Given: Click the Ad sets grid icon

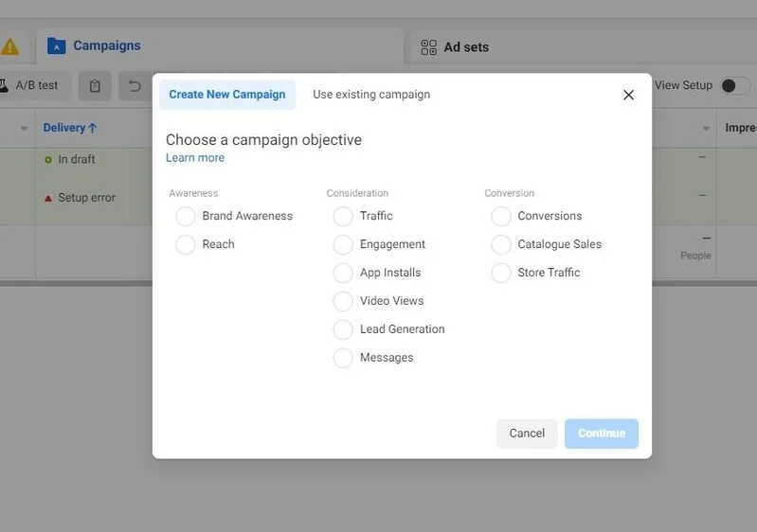Looking at the screenshot, I should click(x=428, y=47).
